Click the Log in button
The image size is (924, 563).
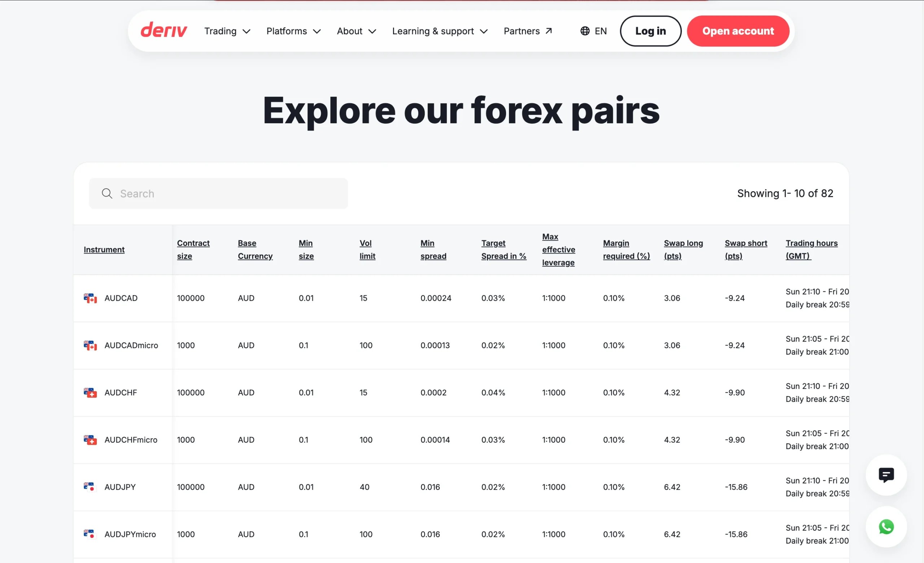650,31
